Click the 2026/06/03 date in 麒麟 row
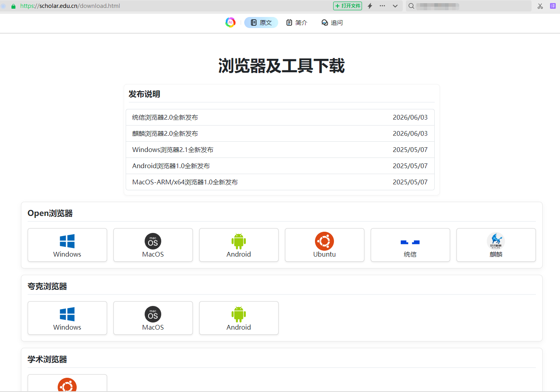560x392 pixels. coord(410,133)
